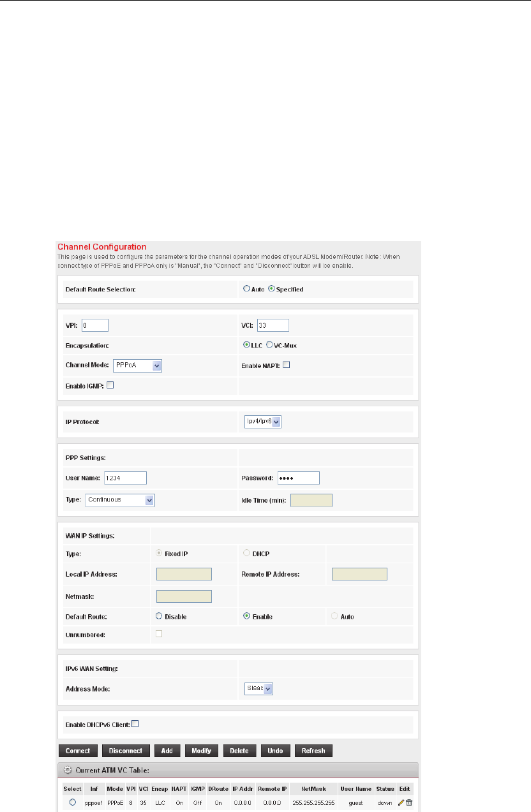Screen dimensions: 531x812
Task: Click the Refresh button
Action: click(313, 751)
